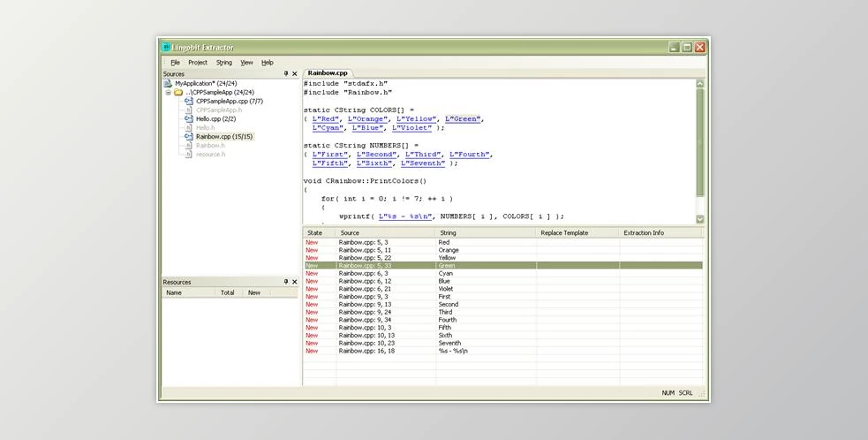Collapse the CPPSampleApp folder tree node
868x440 pixels.
point(167,92)
